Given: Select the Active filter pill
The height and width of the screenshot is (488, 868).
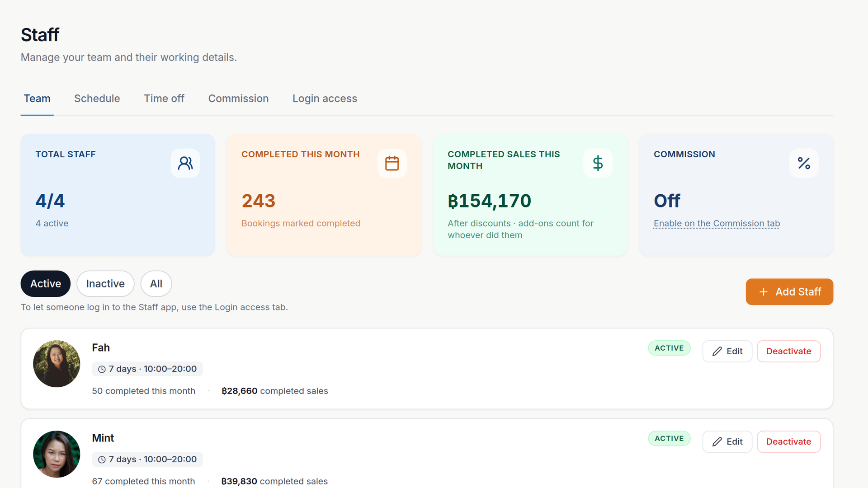Looking at the screenshot, I should click(46, 284).
